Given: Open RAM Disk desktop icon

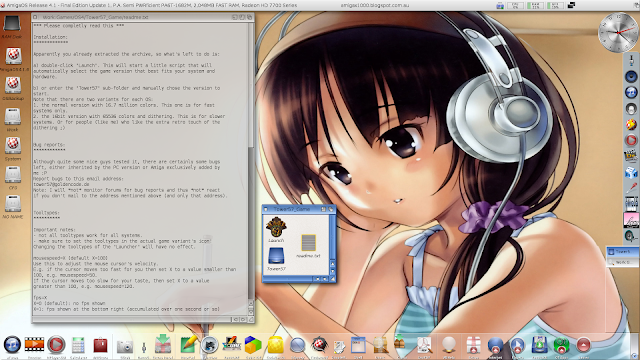Looking at the screenshot, I should pos(12,23).
